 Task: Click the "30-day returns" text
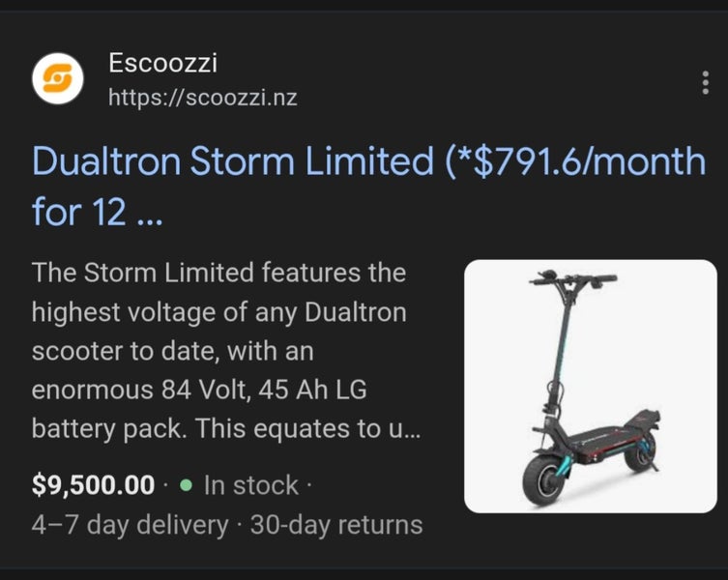[335, 525]
